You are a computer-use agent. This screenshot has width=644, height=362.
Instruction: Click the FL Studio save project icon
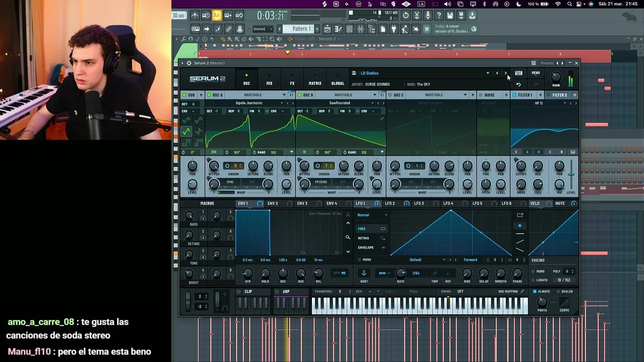(450, 16)
